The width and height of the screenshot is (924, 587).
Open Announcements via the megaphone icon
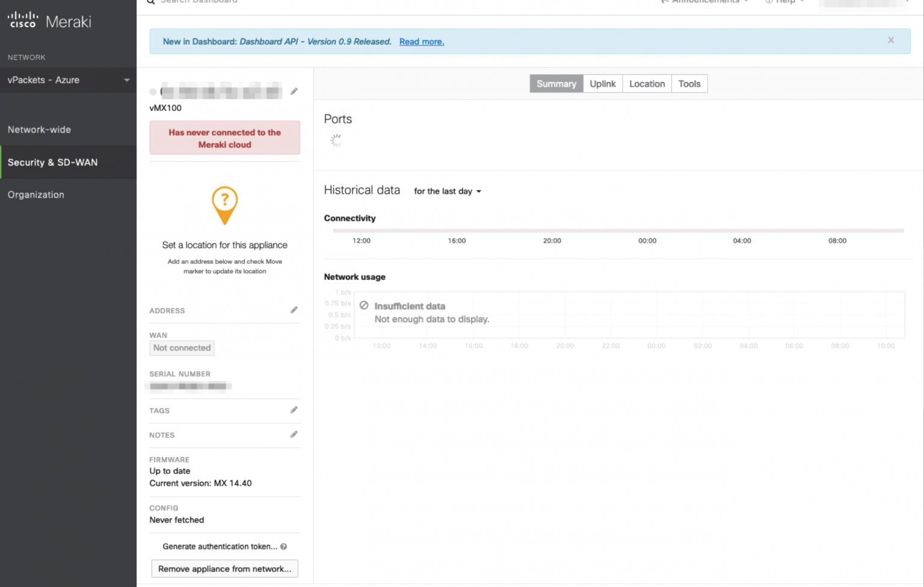[x=665, y=2]
